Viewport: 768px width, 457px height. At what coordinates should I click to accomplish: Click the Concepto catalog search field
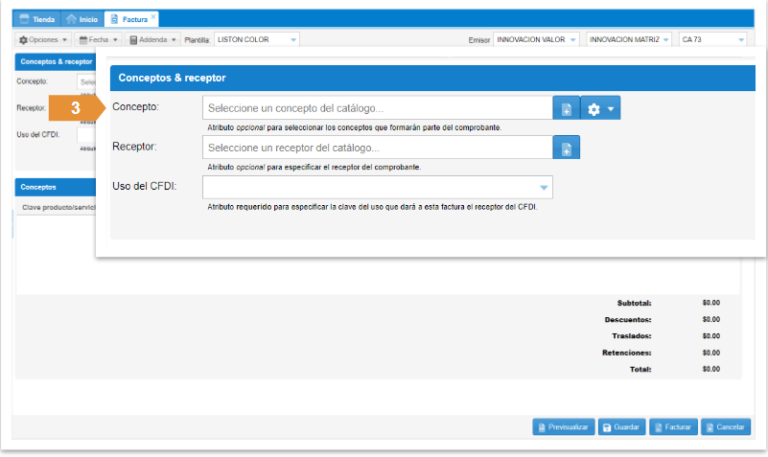point(377,108)
